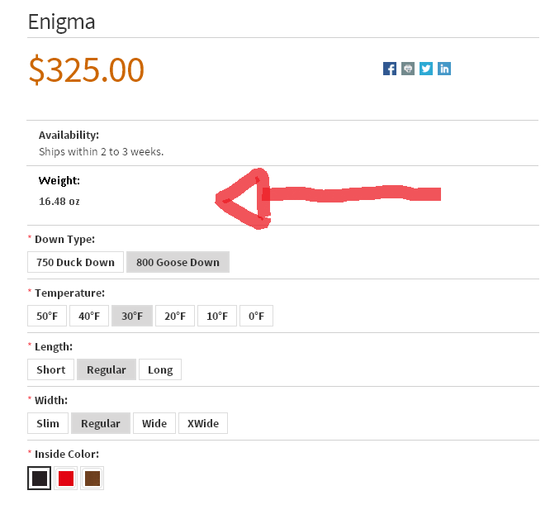The width and height of the screenshot is (550, 524).
Task: Choose 50°F temperature rating
Action: tap(47, 316)
